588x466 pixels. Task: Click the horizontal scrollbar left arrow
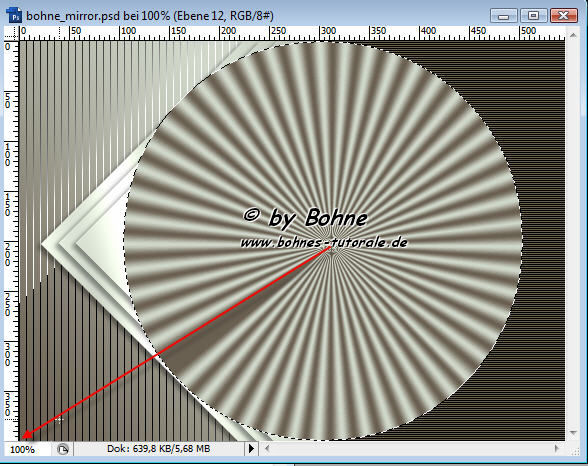267,448
